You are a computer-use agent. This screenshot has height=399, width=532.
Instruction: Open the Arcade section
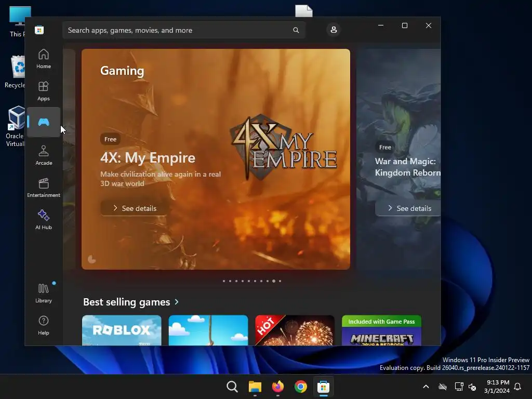point(44,155)
